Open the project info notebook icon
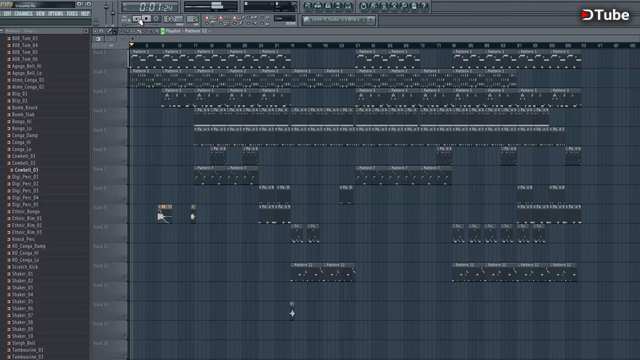Screen dimensions: 640x360 [414, 6]
